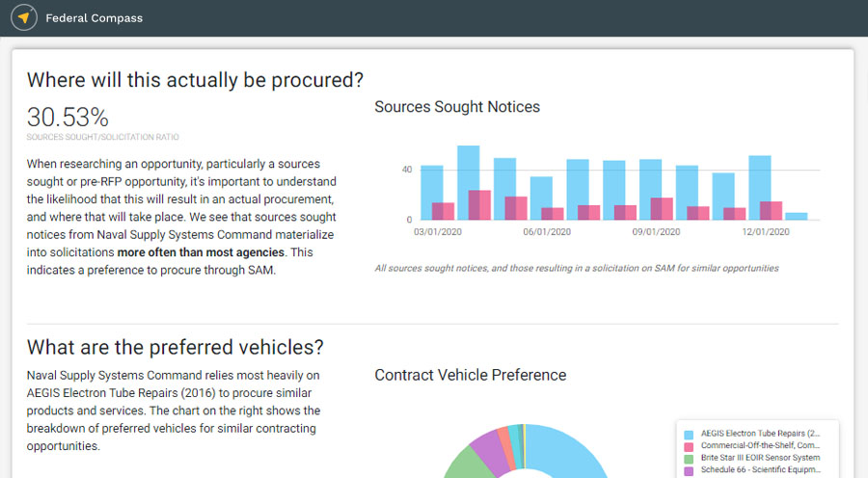Click the shortest blue bar at chart's right end
868x478 pixels.
tap(797, 217)
